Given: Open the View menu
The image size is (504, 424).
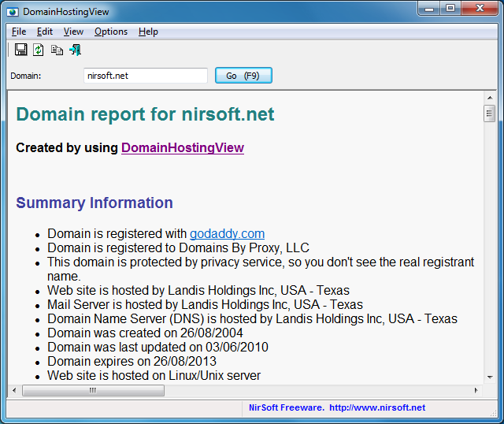Looking at the screenshot, I should click(73, 32).
